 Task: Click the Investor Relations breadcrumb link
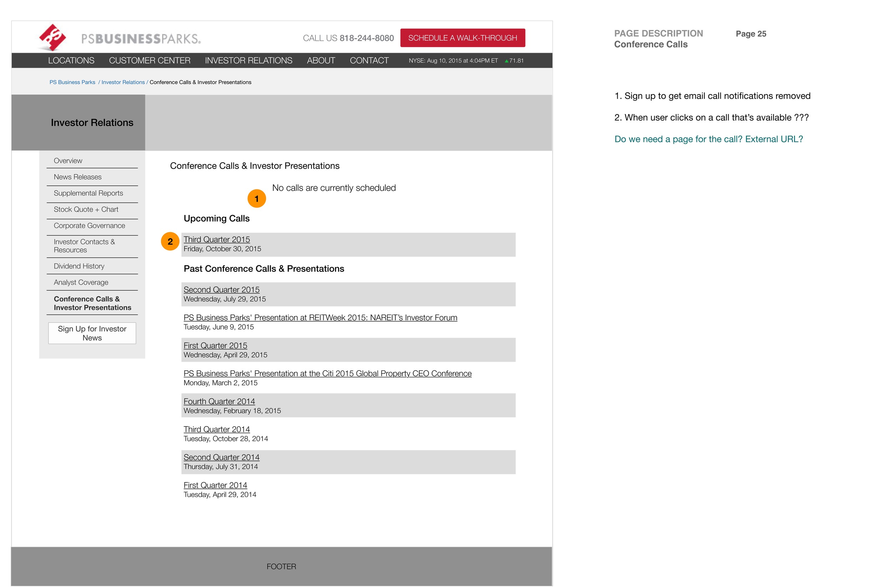pyautogui.click(x=123, y=82)
